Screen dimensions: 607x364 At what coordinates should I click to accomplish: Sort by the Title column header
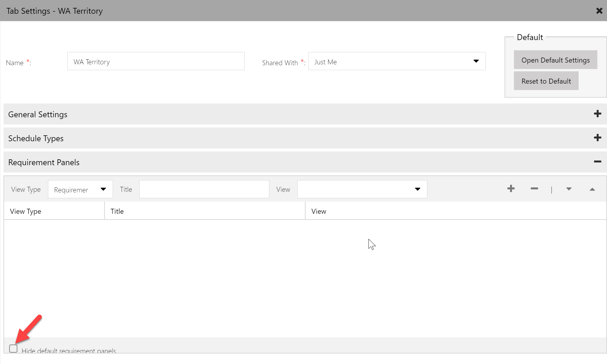tap(117, 211)
